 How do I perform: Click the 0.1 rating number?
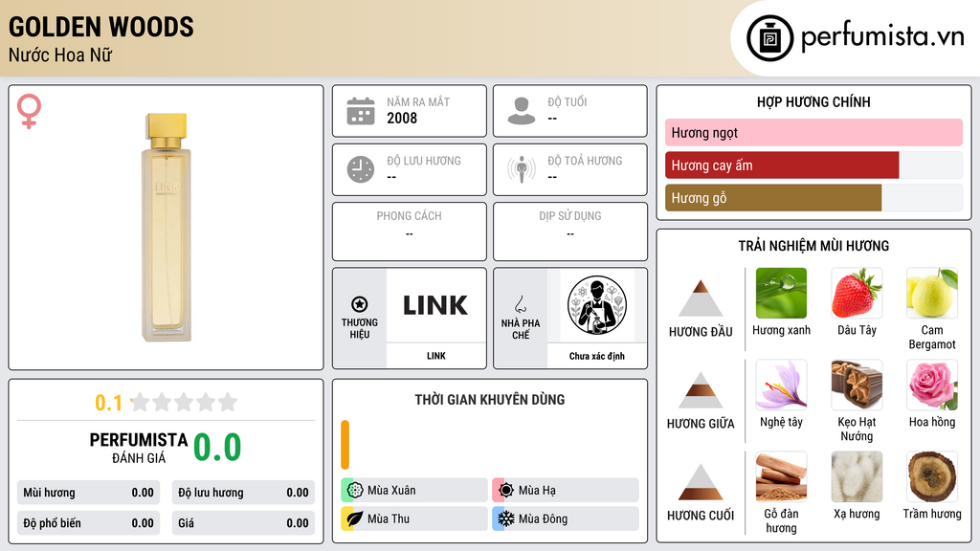click(108, 403)
